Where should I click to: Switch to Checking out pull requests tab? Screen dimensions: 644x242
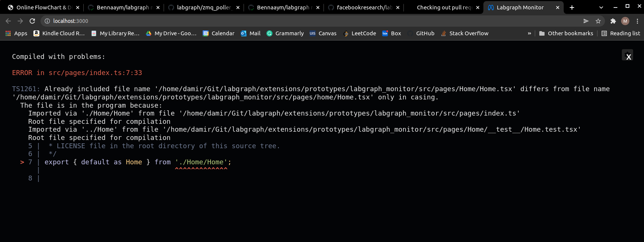point(444,7)
